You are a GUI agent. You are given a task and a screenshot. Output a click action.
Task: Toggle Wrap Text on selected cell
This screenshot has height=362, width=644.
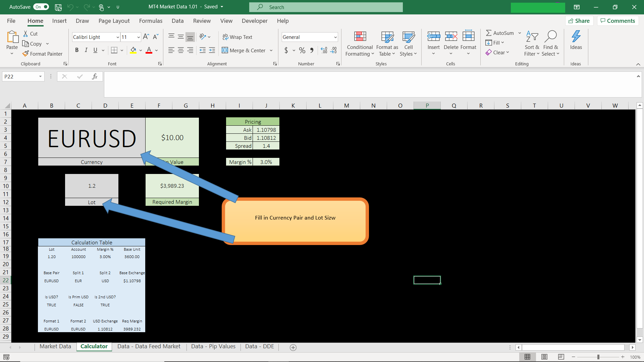(x=237, y=37)
